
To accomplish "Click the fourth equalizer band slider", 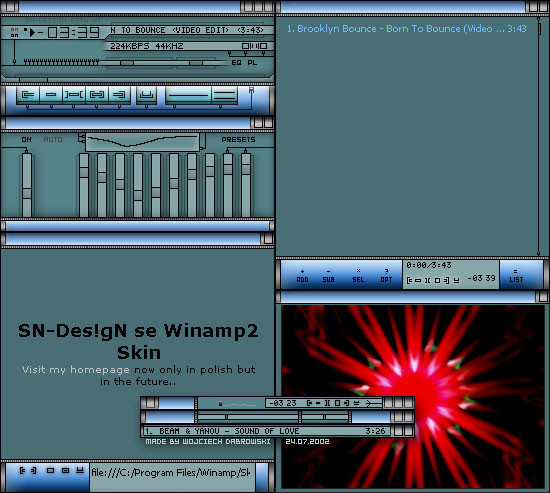I will click(x=138, y=185).
